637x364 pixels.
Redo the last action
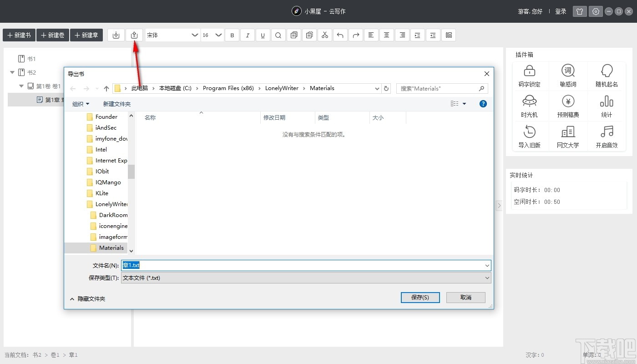(x=356, y=35)
